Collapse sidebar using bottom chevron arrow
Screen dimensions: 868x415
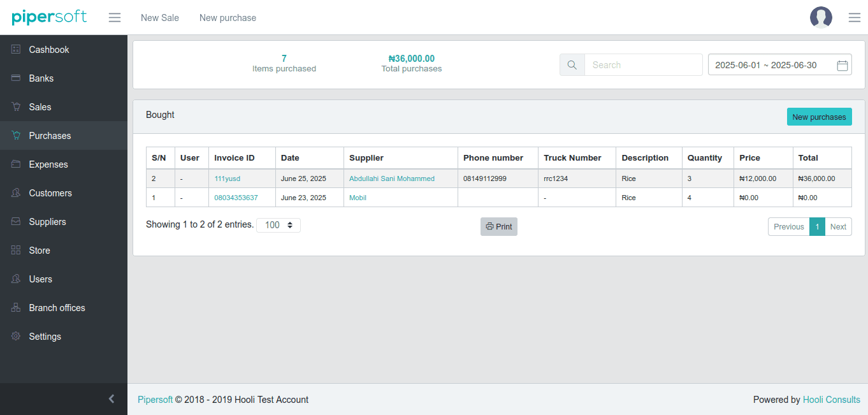[x=112, y=398]
